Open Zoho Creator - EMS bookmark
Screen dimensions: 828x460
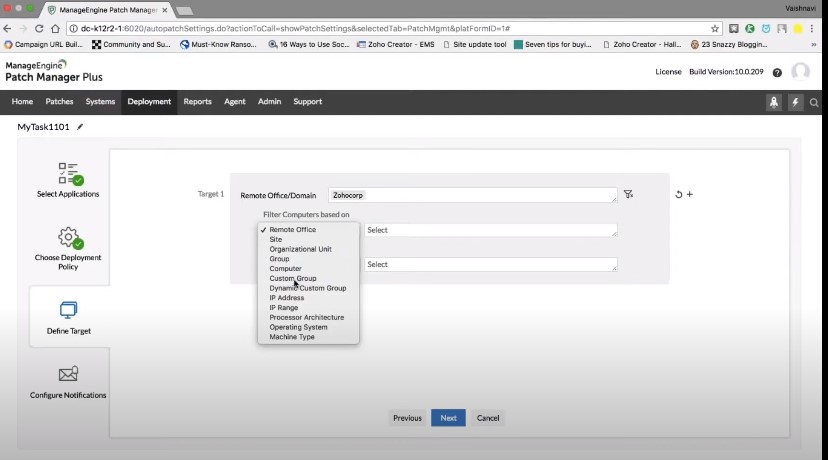396,44
